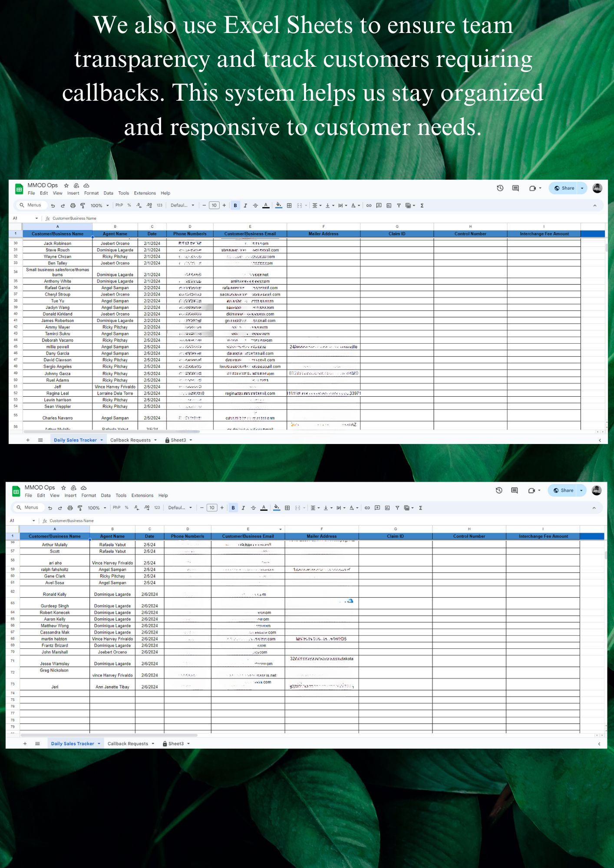
Task: Move MMOD Ops file in lower spreadsheet
Action: [x=73, y=488]
